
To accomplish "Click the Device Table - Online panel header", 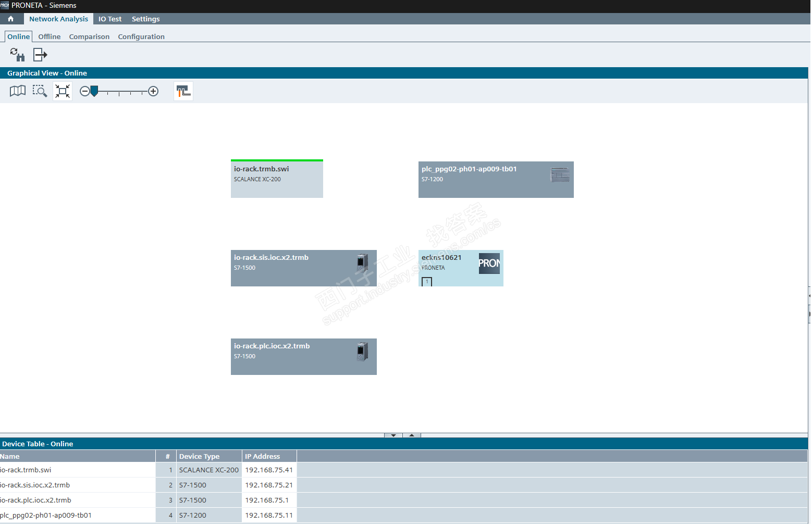I will coord(404,444).
